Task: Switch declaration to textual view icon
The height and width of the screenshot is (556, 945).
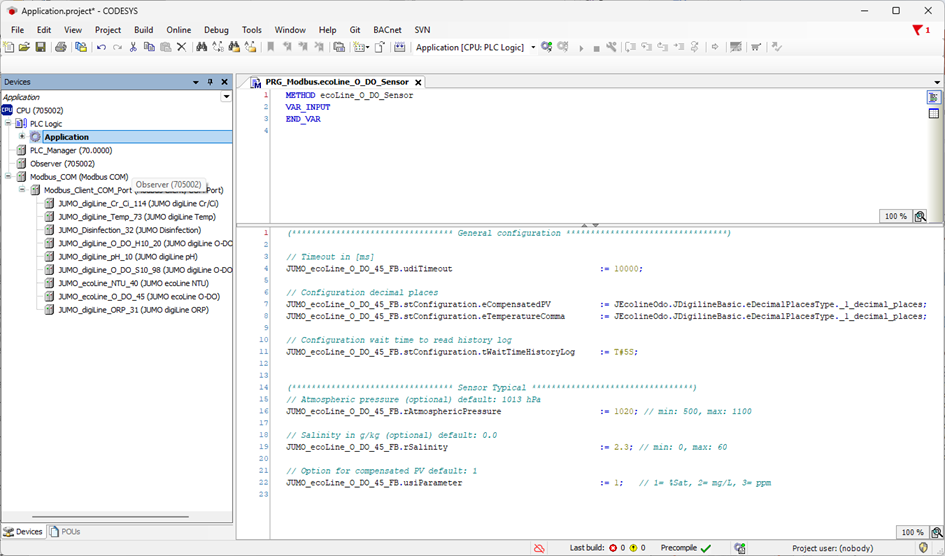Action: 934,97
